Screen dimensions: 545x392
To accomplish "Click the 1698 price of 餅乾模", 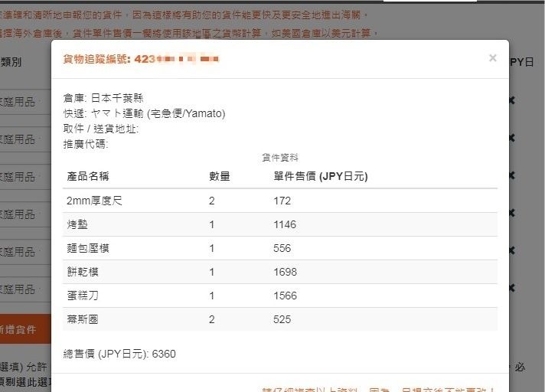I will (285, 272).
